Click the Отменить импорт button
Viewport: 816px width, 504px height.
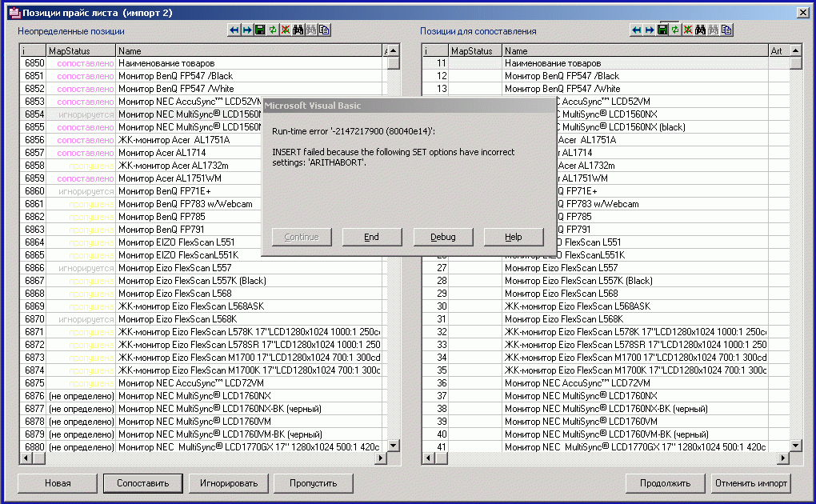751,483
